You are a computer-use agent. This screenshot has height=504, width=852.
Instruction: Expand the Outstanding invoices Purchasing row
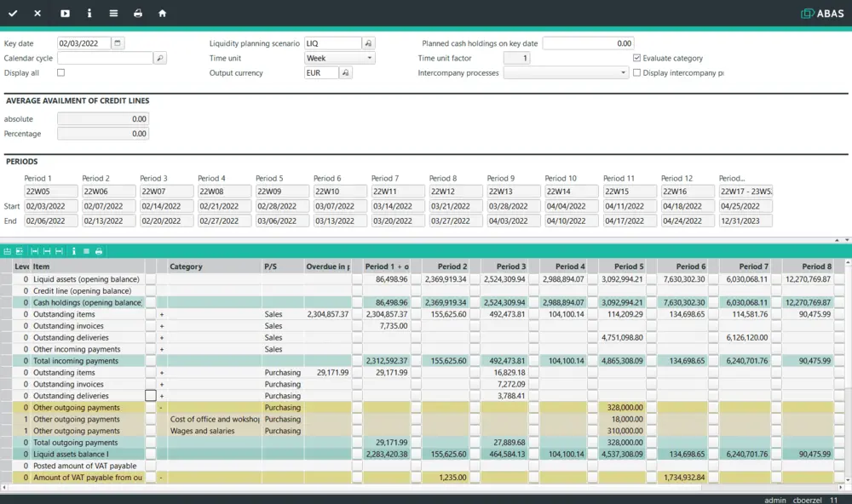[x=162, y=385]
